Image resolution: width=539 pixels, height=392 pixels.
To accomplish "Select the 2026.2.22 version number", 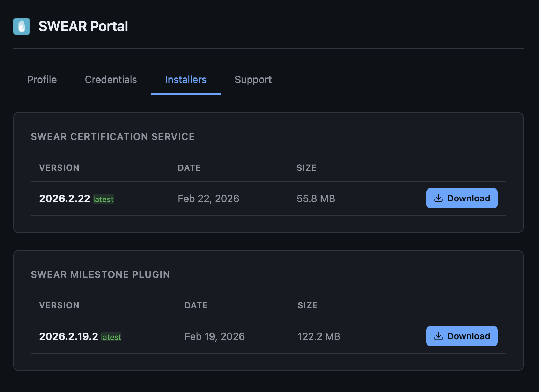I will tap(65, 199).
